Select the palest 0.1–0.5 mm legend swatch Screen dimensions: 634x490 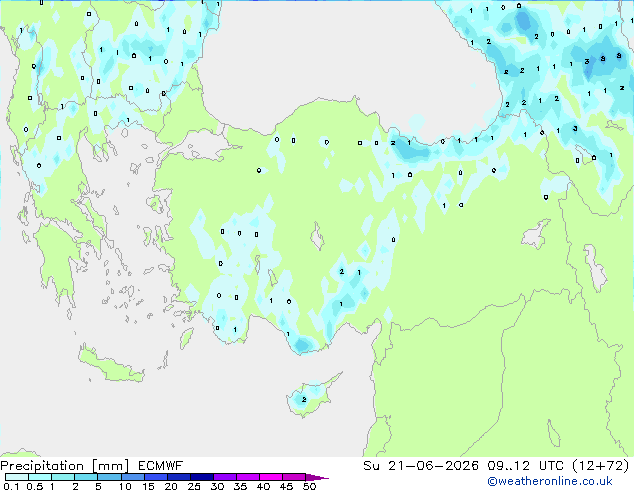pyautogui.click(x=17, y=477)
